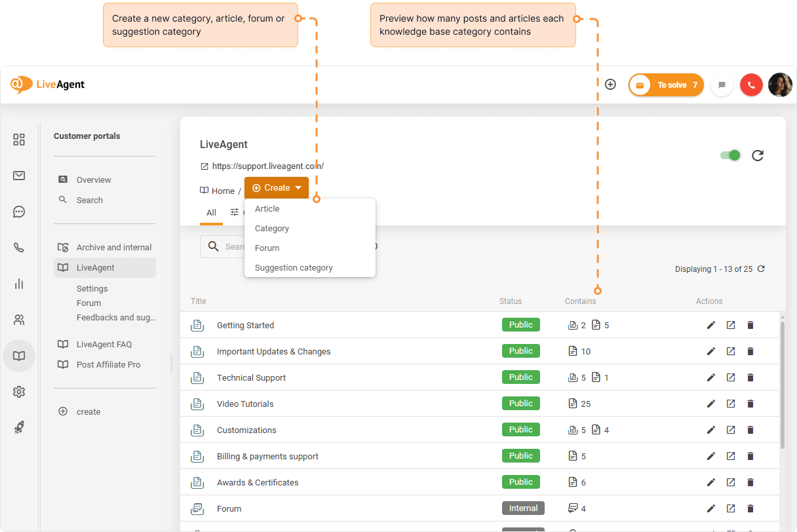This screenshot has width=797, height=532.
Task: Open the Reports bar chart sidebar icon
Action: (x=19, y=284)
